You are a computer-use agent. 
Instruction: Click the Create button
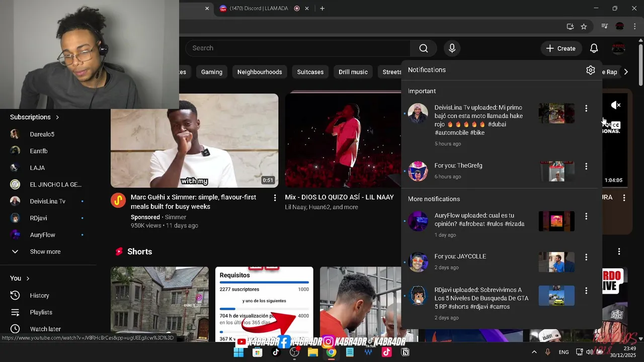pyautogui.click(x=561, y=48)
